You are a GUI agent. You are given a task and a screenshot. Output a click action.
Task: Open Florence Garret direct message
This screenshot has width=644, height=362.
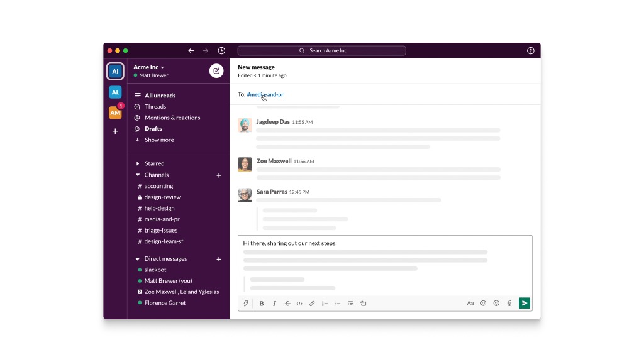click(x=165, y=303)
